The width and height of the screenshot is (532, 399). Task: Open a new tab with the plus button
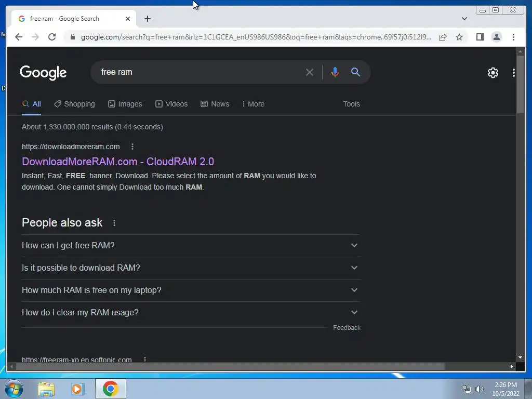tap(147, 19)
